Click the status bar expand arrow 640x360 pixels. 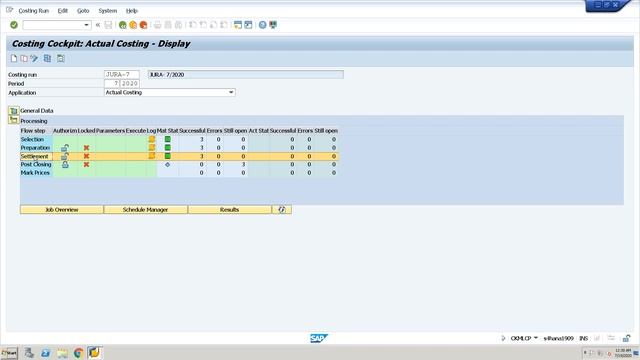coord(503,338)
